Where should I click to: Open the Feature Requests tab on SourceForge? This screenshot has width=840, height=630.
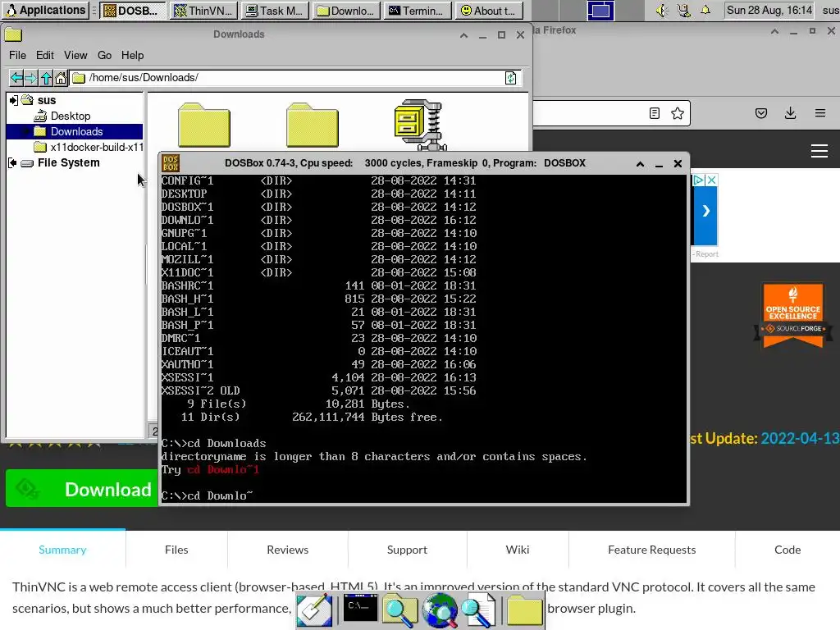pyautogui.click(x=652, y=550)
